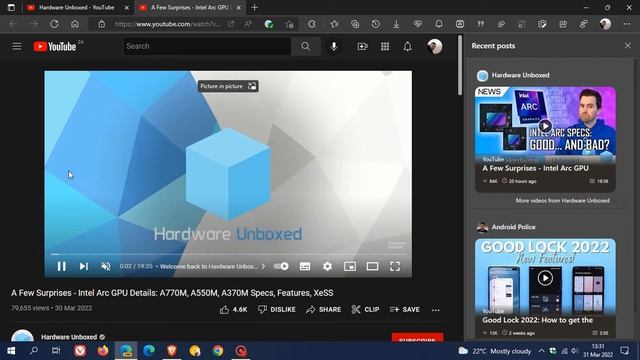Open the YouTube hamburger guide menu
The image size is (640, 360).
point(17,47)
